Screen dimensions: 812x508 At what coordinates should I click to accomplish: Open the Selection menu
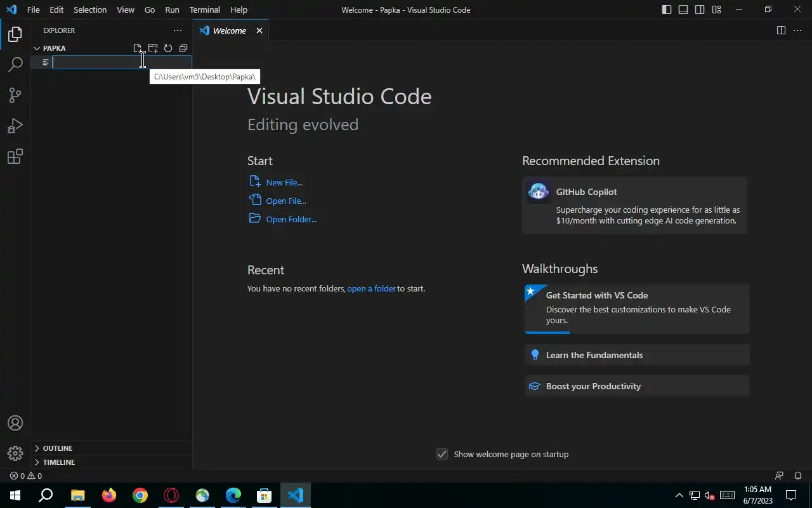coord(90,10)
